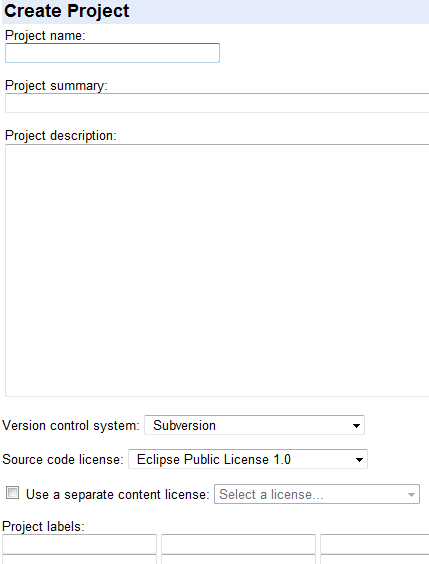The image size is (429, 564).
Task: Enable the separate content license checkbox
Action: pos(12,493)
